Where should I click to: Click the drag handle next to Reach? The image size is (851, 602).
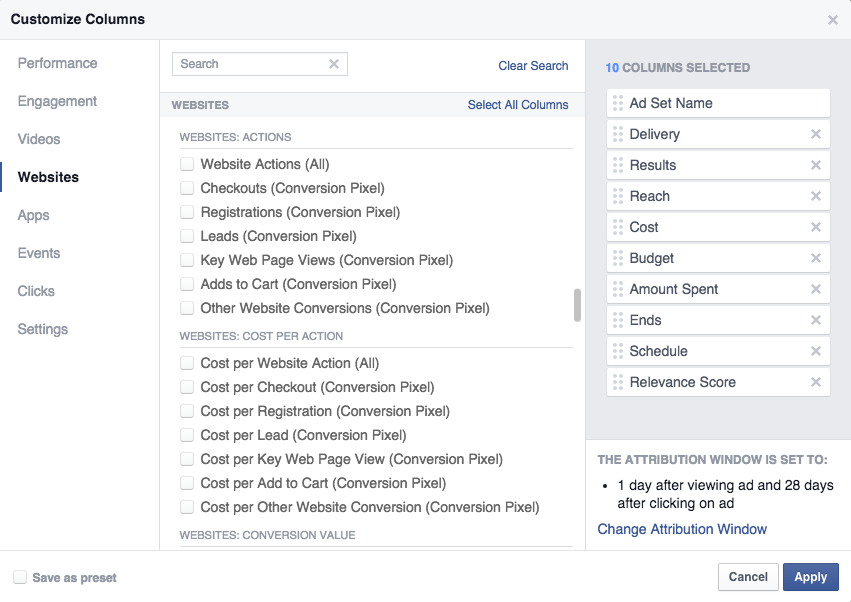click(x=618, y=196)
